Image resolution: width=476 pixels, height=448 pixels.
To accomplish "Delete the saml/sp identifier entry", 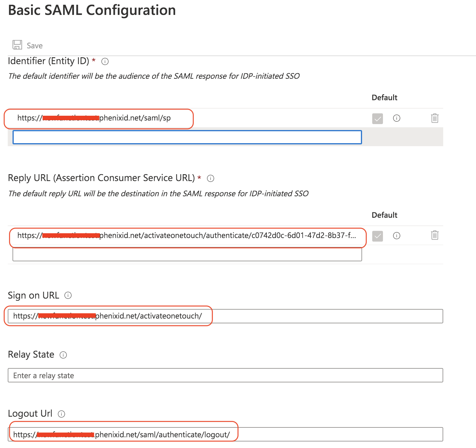I will click(435, 118).
